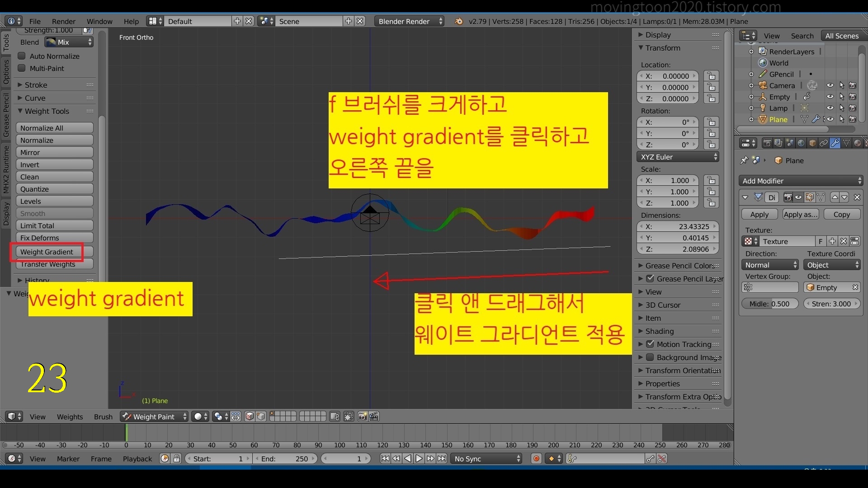The width and height of the screenshot is (868, 488).
Task: Move the displace modifier down with arrow
Action: 844,197
